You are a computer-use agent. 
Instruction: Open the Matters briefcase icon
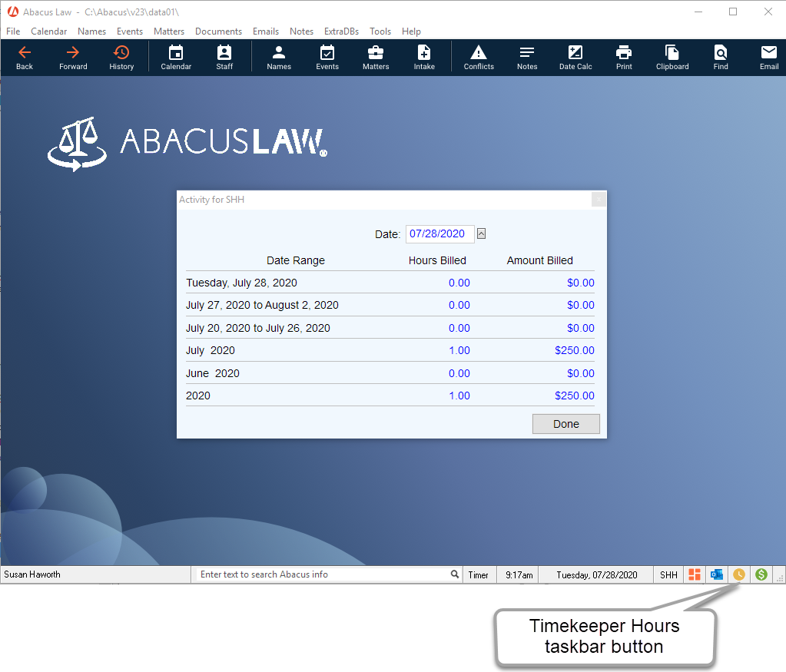[376, 58]
